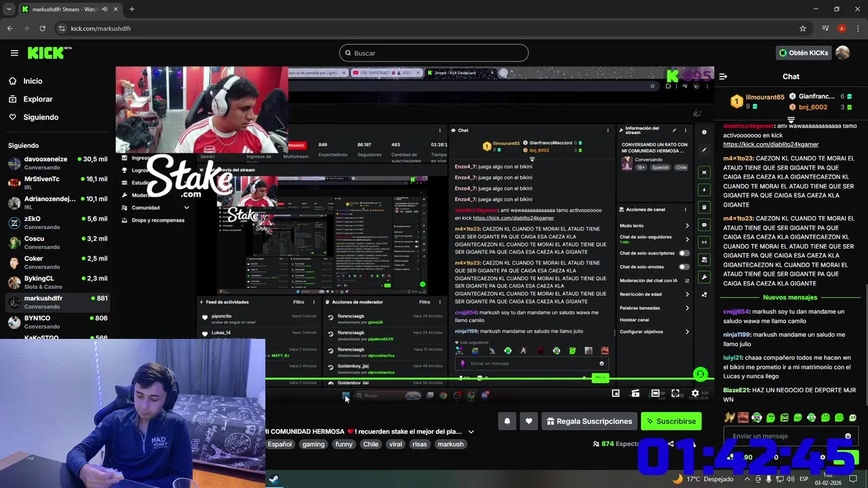Image resolution: width=868 pixels, height=488 pixels.
Task: Open Steam from the Windows taskbar
Action: [x=273, y=479]
